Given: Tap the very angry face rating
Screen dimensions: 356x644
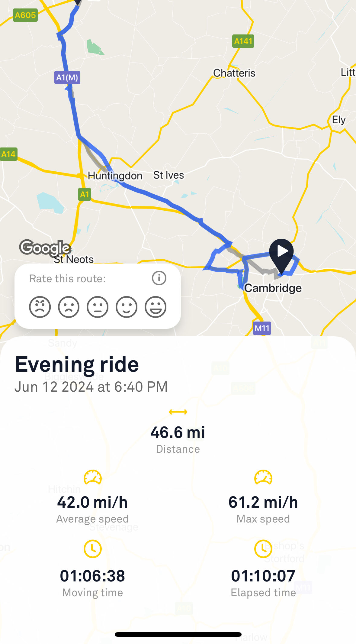Looking at the screenshot, I should [x=40, y=307].
